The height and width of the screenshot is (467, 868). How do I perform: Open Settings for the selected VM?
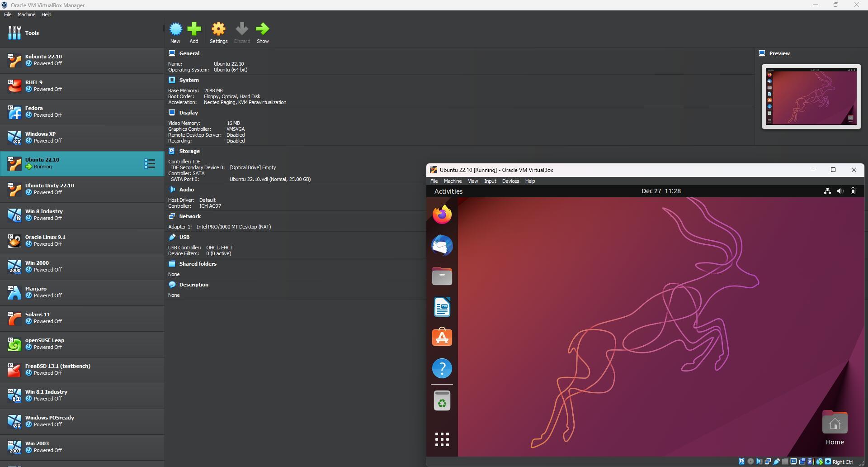[218, 33]
